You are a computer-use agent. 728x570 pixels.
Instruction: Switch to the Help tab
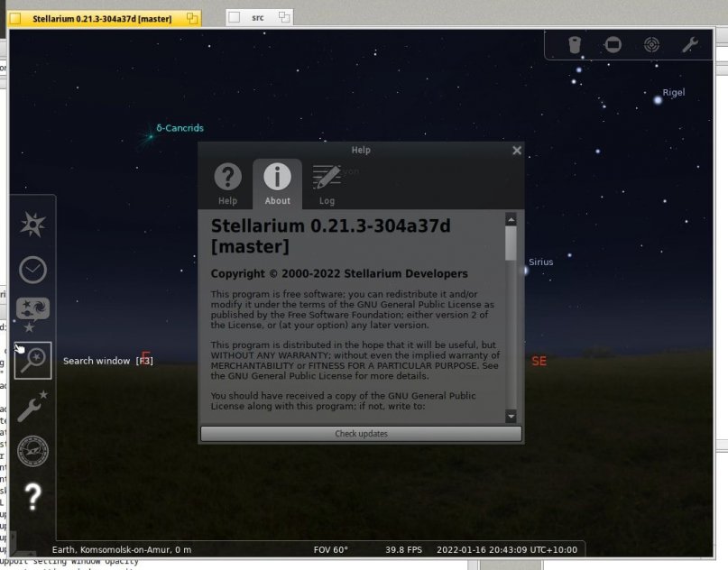(227, 183)
